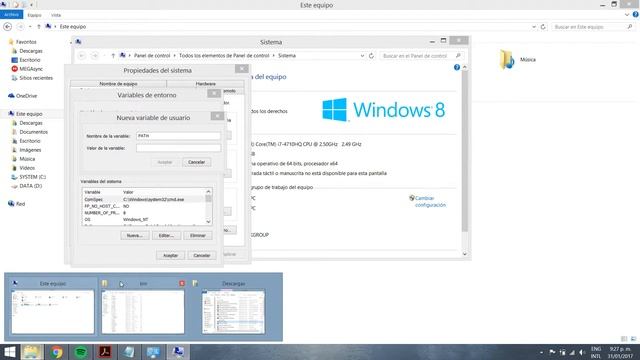Switch to the Hardware tab
640x360 pixels.
click(206, 84)
